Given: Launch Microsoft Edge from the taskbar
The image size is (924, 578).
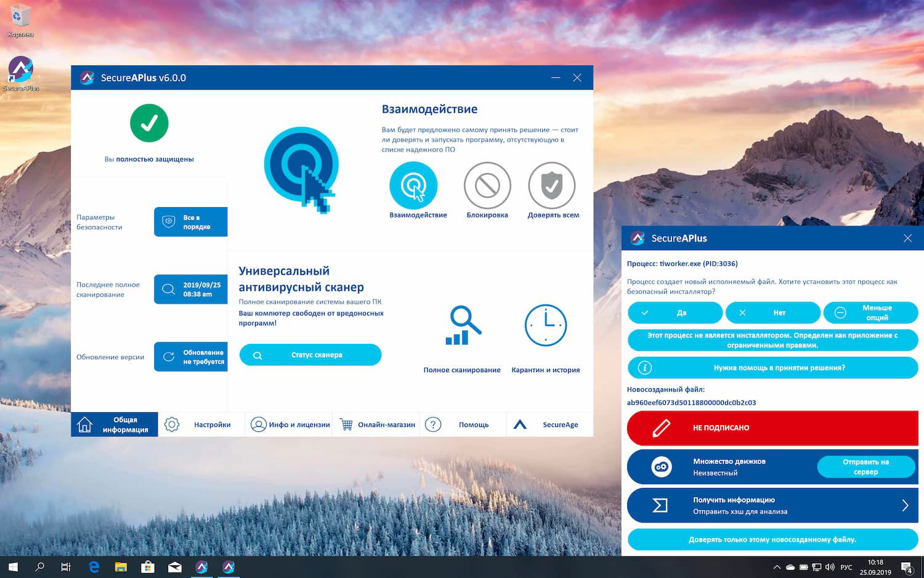Looking at the screenshot, I should [x=94, y=566].
